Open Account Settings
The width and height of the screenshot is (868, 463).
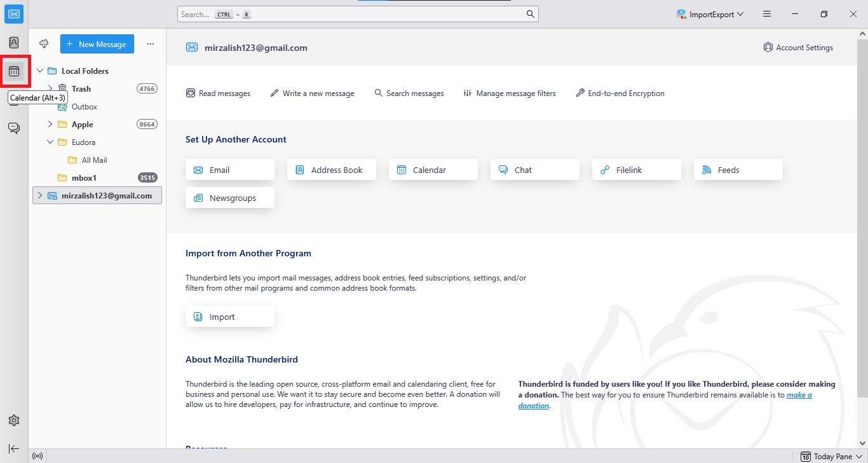tap(798, 48)
